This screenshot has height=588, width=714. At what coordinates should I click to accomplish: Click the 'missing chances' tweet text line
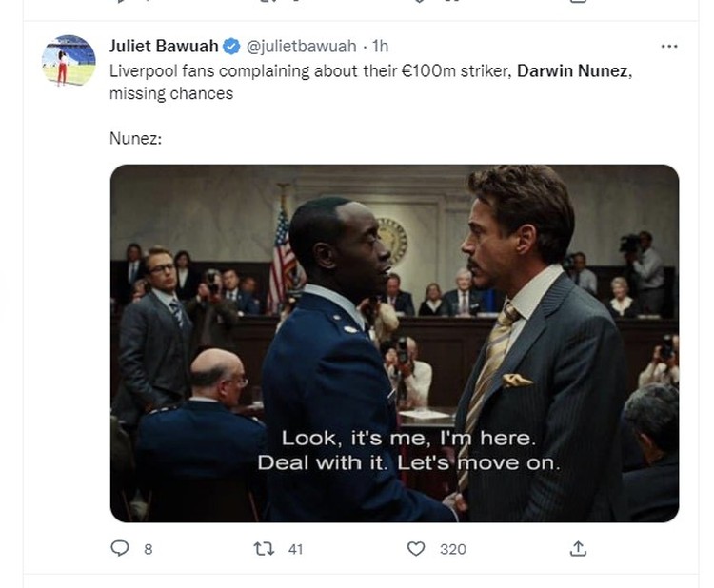[171, 94]
